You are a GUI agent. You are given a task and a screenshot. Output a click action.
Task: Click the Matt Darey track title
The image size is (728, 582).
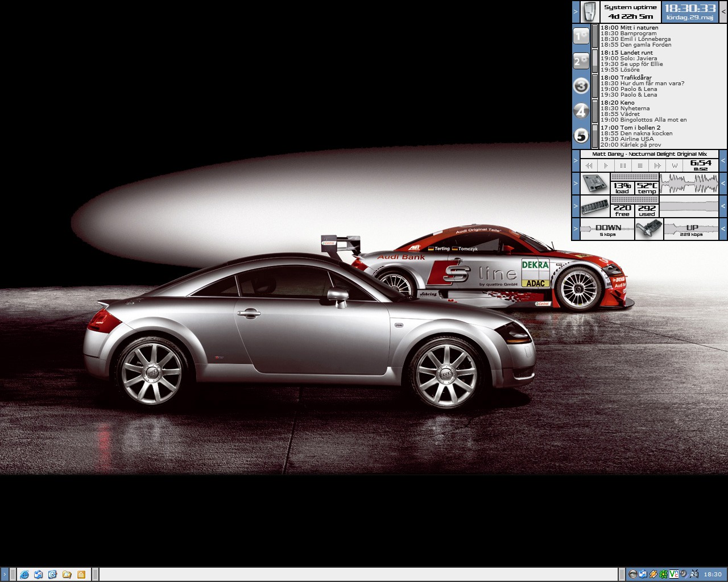pos(650,154)
